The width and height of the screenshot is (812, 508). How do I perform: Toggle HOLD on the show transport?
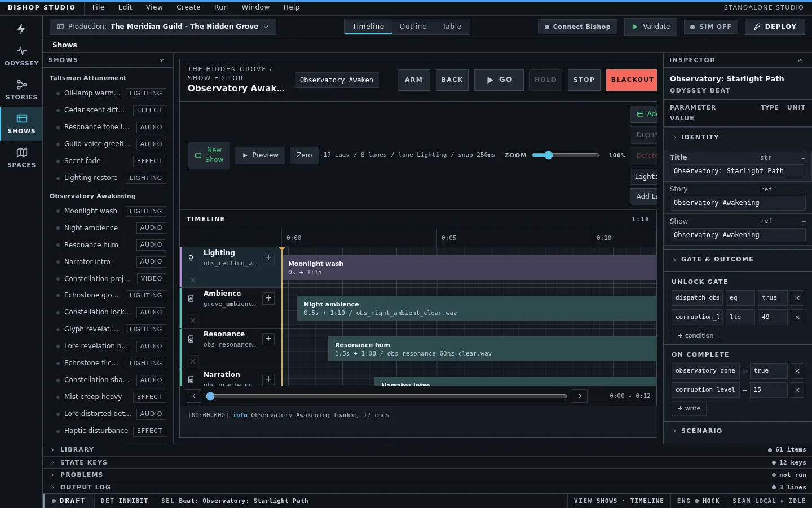(x=545, y=80)
